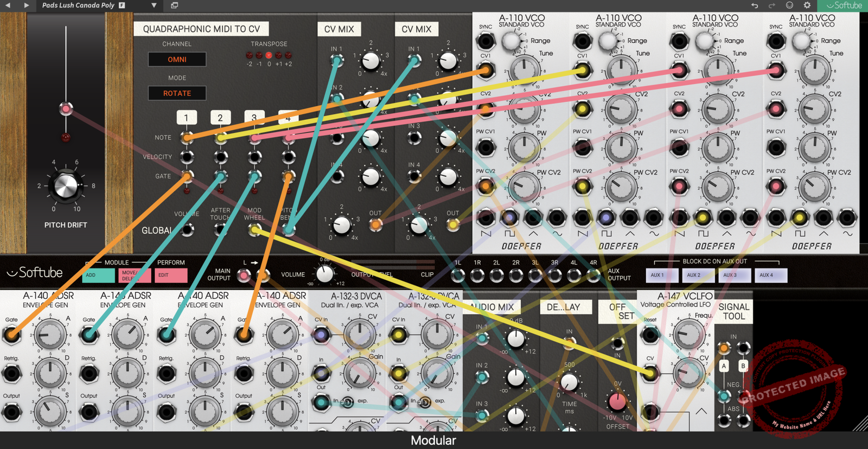Toggle the first DVCA lin./exp. switch
Screen dimensions: 868x449
pyautogui.click(x=347, y=402)
